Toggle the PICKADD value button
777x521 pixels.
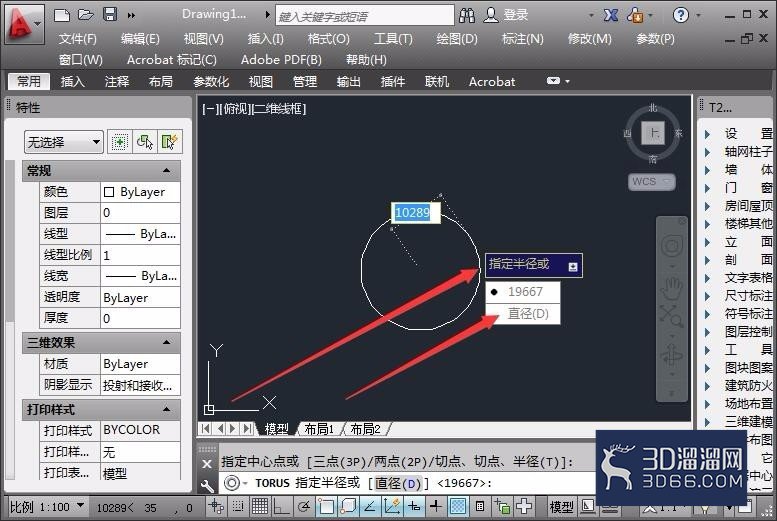(119, 142)
